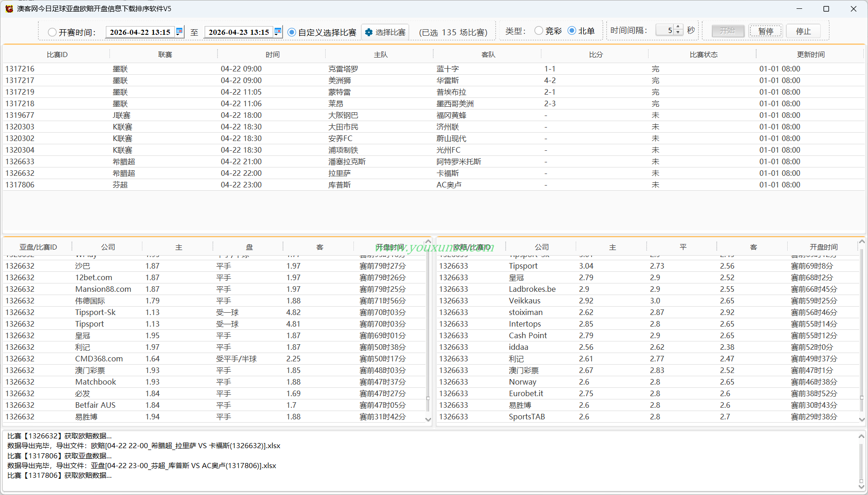Sort matches by 比赛状态 column header
Screen dimensions: 868x495
(x=703, y=55)
